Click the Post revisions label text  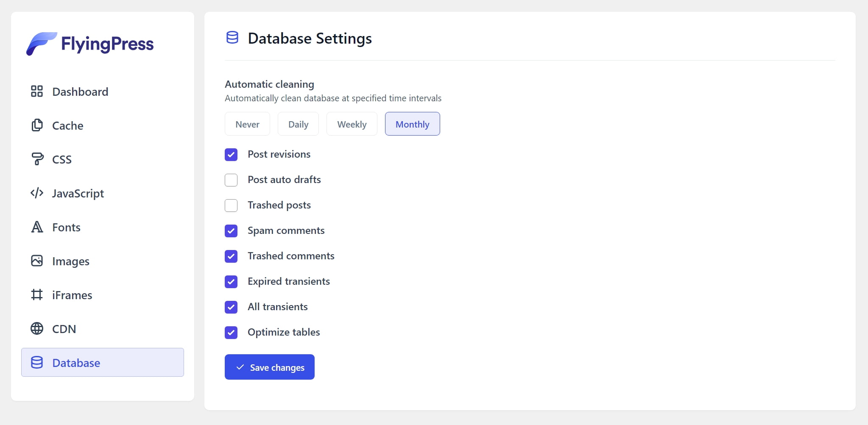[x=279, y=154]
